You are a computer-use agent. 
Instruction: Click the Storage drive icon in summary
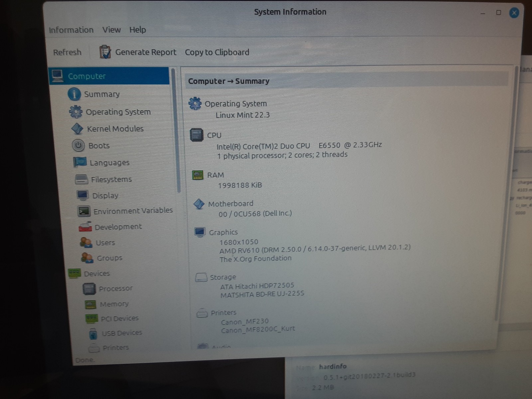201,277
